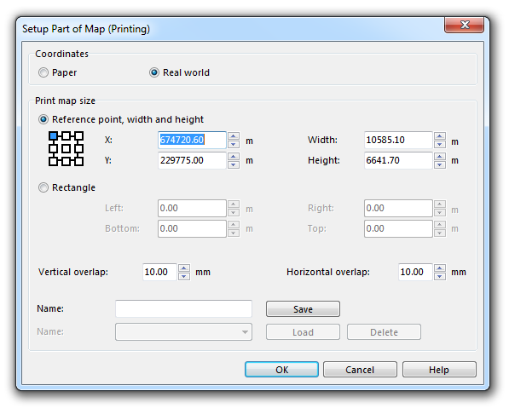This screenshot has width=509, height=420.
Task: Select bottom-right reference point in grid icon
Action: coord(79,161)
